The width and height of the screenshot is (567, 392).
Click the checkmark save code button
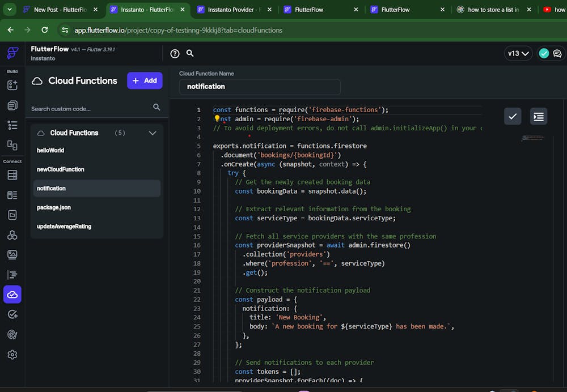(513, 116)
